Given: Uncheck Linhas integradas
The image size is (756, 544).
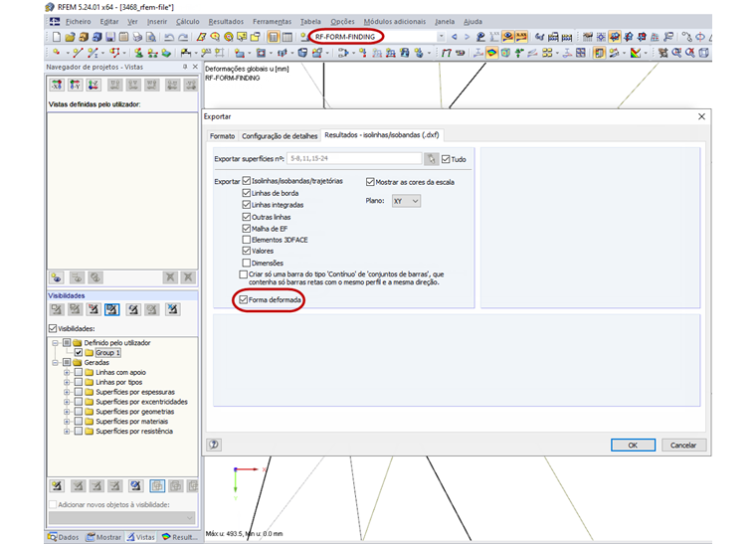Looking at the screenshot, I should point(247,204).
